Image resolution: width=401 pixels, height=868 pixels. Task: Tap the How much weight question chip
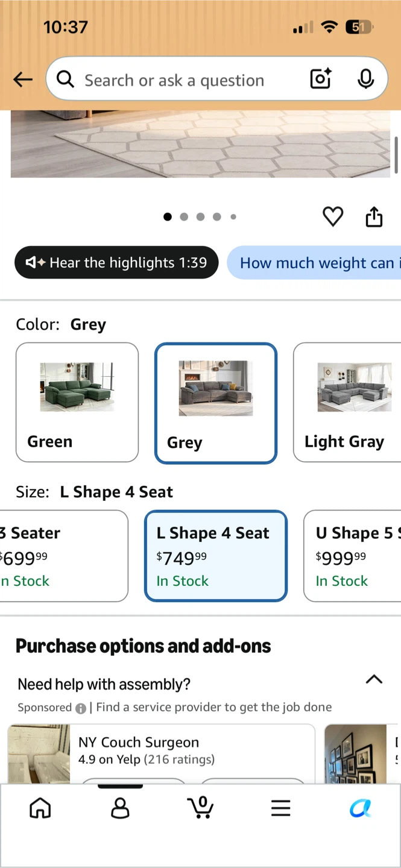(314, 262)
